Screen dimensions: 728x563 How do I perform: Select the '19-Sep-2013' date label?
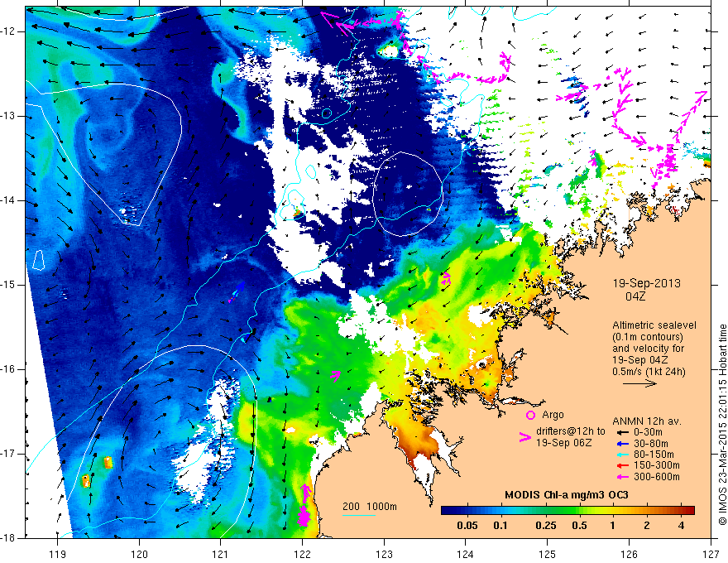(x=647, y=283)
